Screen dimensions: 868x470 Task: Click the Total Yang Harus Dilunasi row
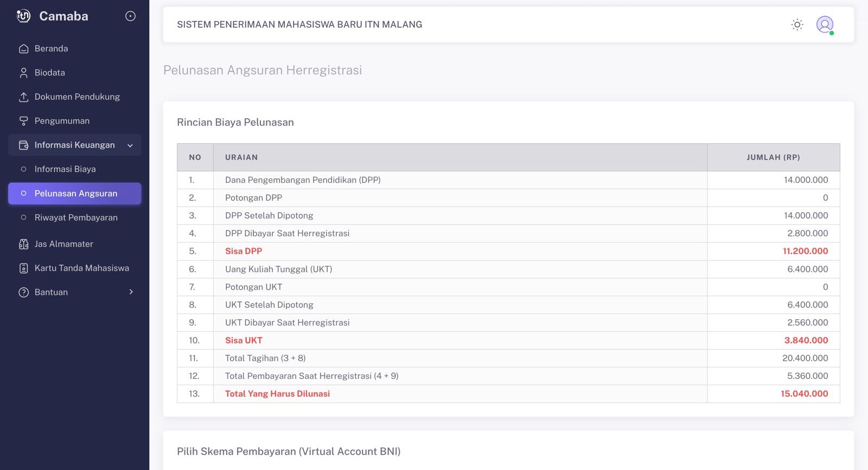508,394
